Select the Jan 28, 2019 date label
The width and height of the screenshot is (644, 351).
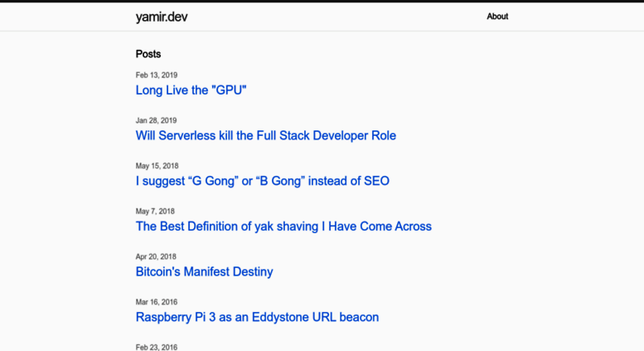[156, 120]
